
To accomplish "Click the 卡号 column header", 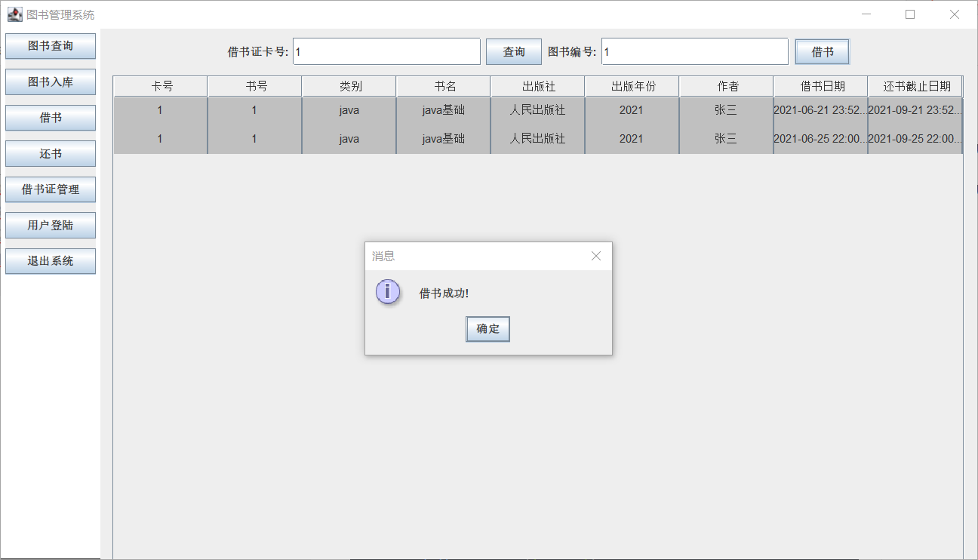I will point(160,85).
